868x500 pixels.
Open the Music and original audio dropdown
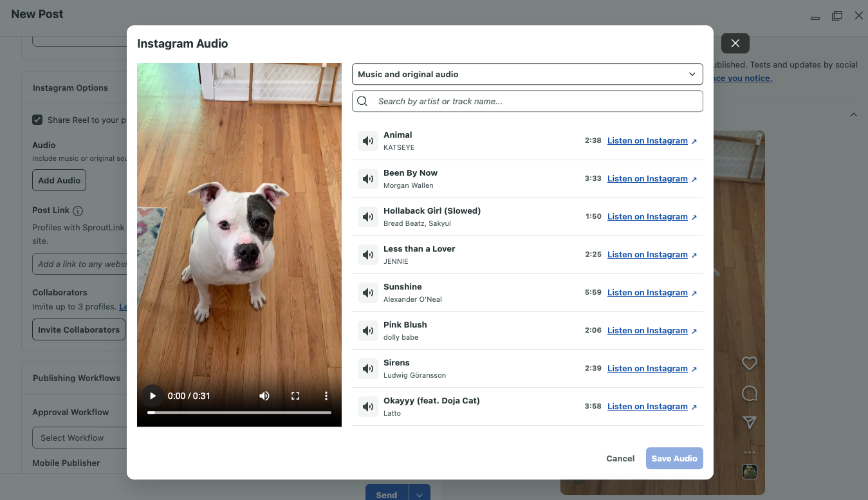click(528, 74)
